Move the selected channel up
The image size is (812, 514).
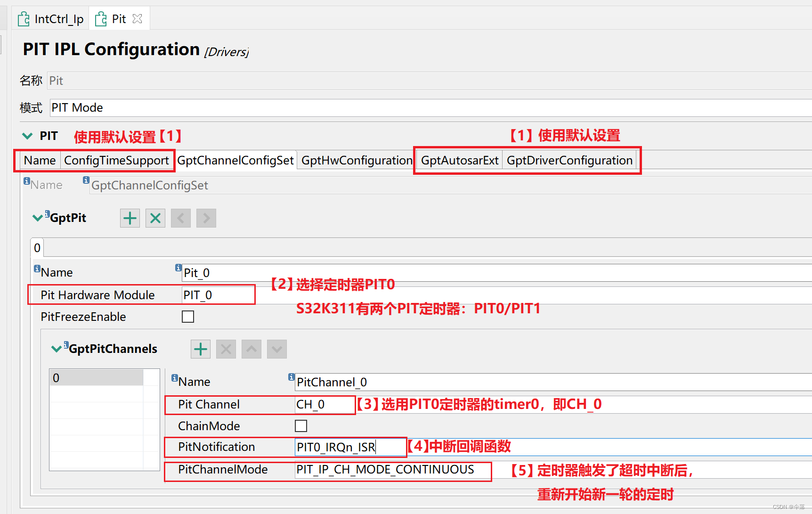[x=251, y=349]
